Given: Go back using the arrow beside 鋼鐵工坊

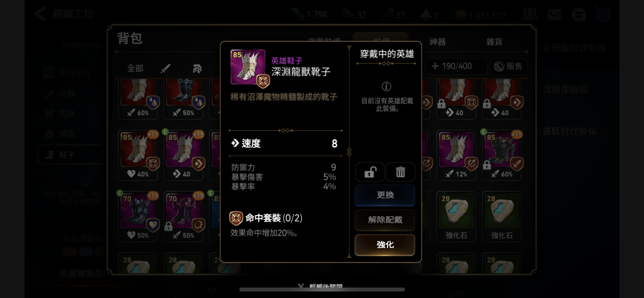Looking at the screenshot, I should [x=40, y=14].
